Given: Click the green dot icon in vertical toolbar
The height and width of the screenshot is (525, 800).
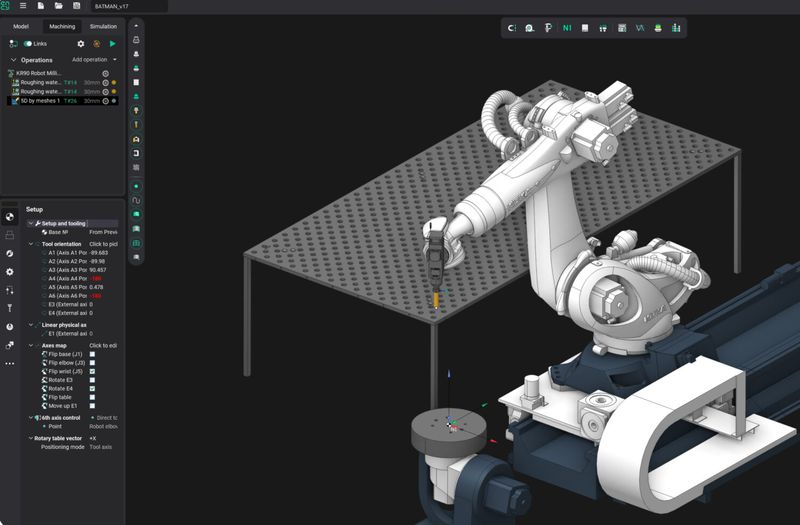Looking at the screenshot, I should (x=136, y=186).
